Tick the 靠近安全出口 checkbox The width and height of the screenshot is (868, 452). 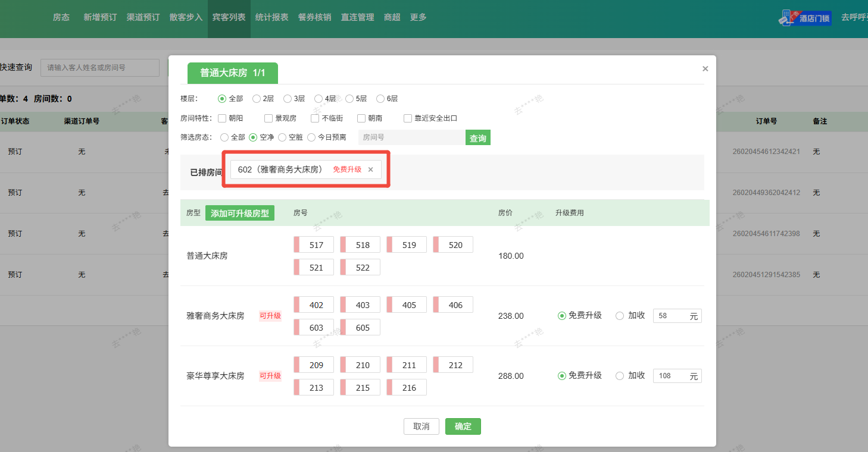408,118
